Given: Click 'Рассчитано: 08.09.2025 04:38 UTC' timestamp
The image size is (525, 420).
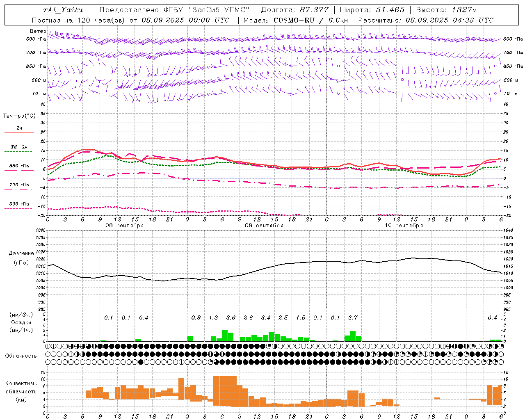Looking at the screenshot, I should 426,20.
